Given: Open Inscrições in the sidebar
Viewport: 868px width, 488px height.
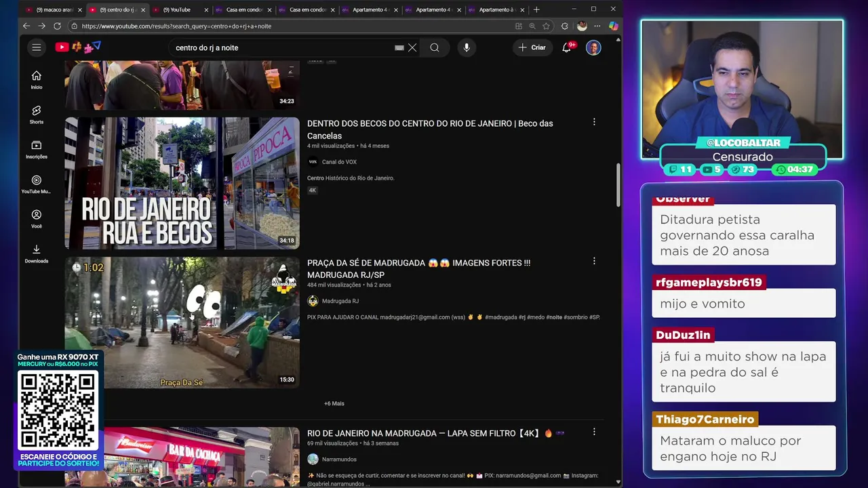Looking at the screenshot, I should [37, 150].
